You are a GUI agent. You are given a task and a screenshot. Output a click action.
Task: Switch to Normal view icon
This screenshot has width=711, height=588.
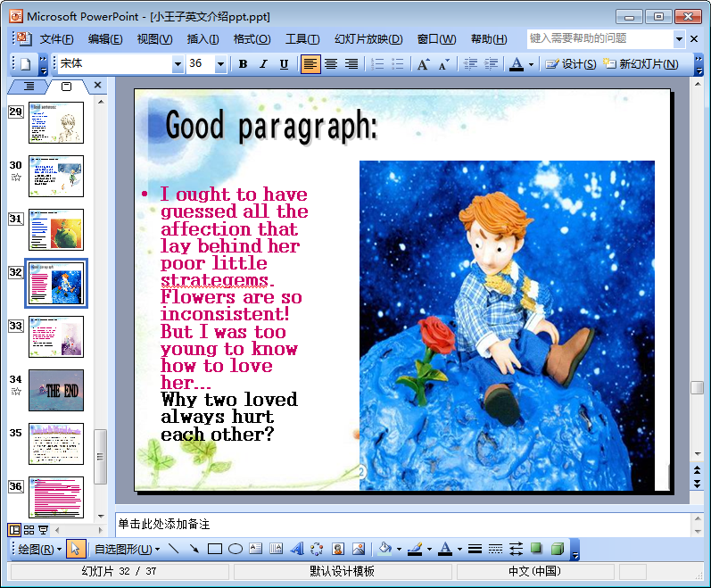(15, 530)
